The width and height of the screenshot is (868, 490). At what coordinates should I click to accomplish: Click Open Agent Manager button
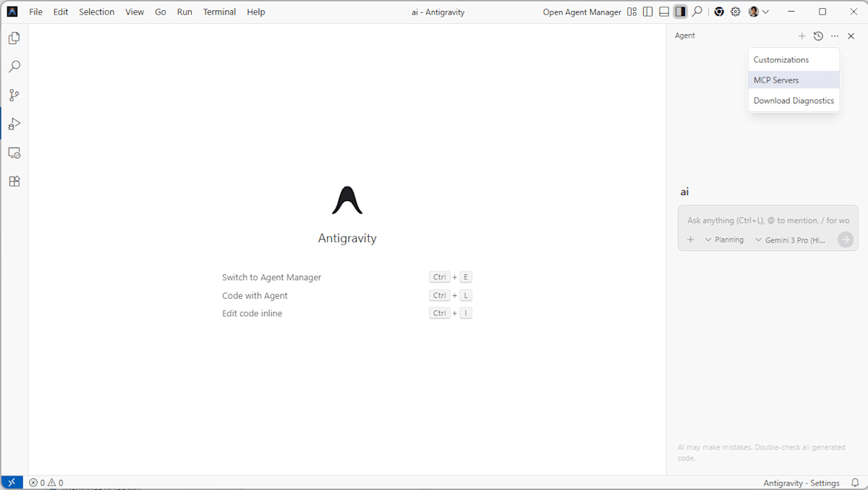coord(582,12)
